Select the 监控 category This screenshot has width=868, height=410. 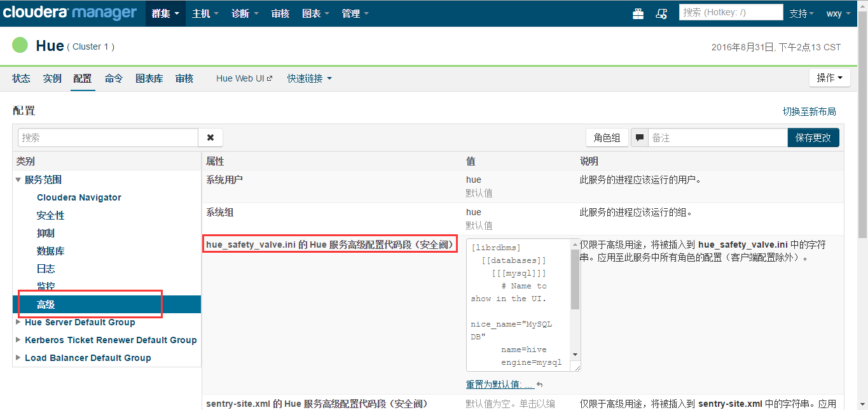pyautogui.click(x=46, y=286)
